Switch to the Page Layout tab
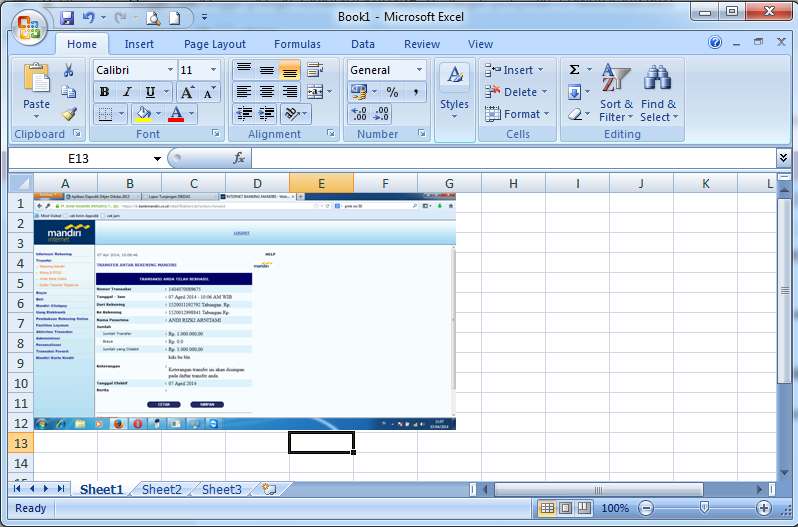 pos(215,44)
